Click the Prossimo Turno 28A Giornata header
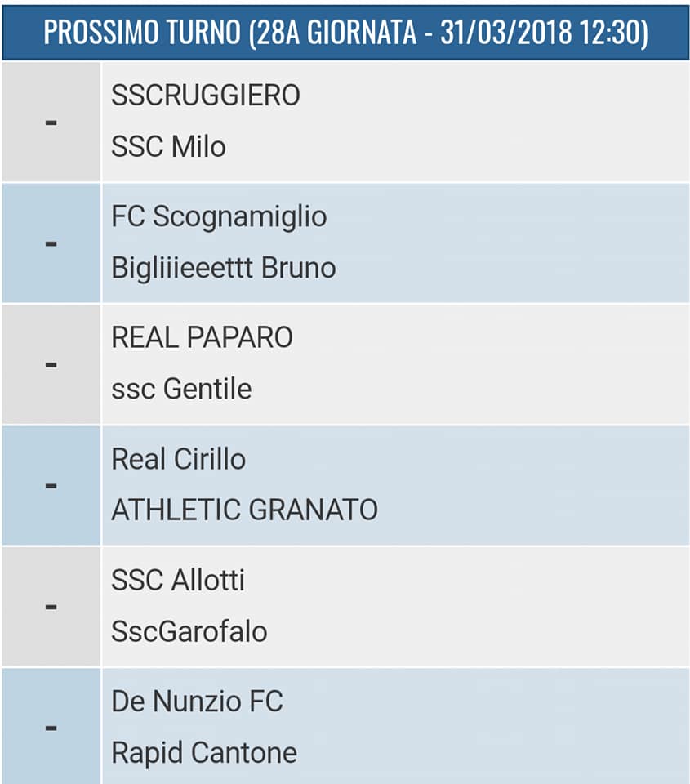 (x=345, y=31)
